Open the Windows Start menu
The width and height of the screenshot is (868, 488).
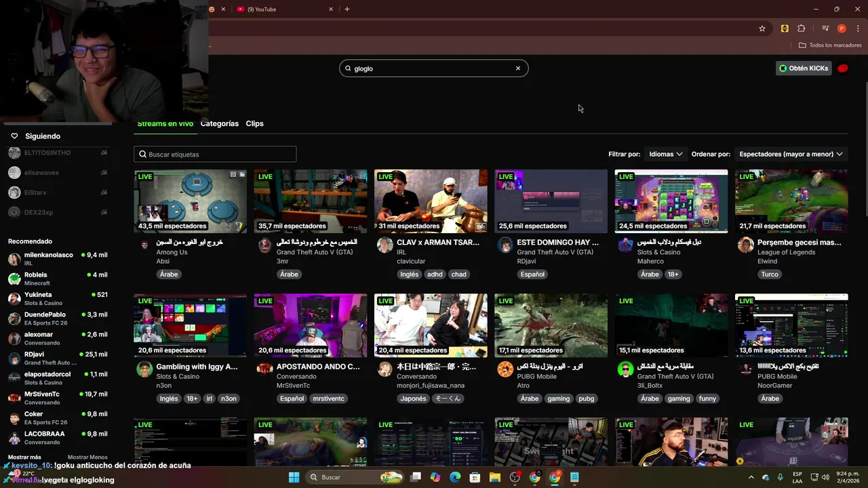294,477
